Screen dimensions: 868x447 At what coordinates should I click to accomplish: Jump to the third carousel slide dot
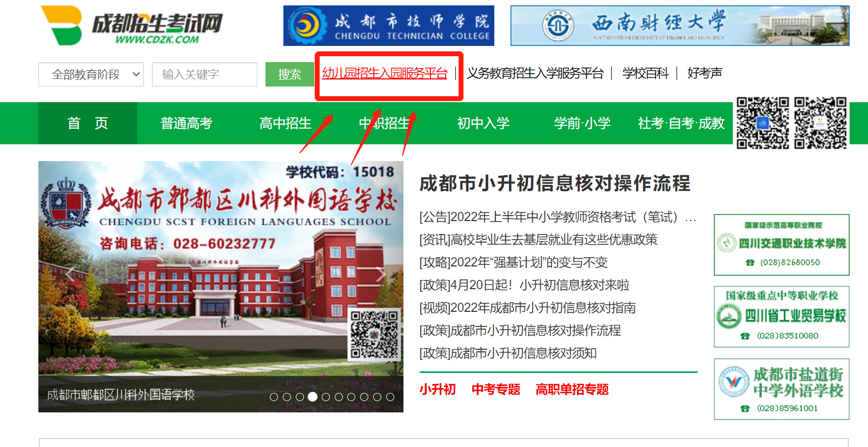pyautogui.click(x=300, y=397)
